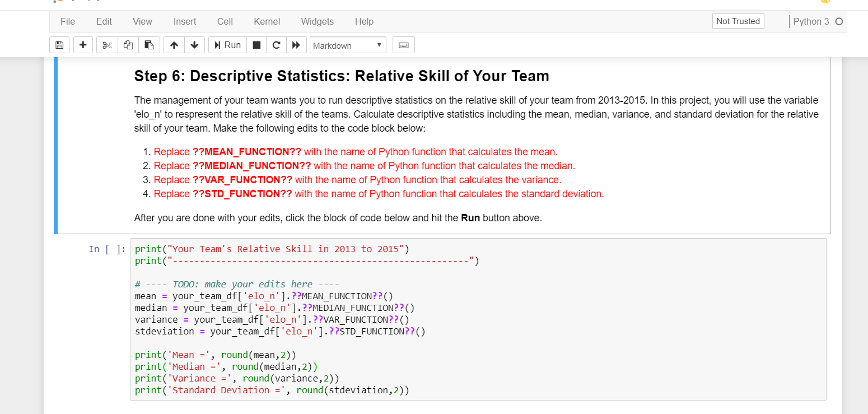868x414 pixels.
Task: Cut the selected cell
Action: click(107, 45)
